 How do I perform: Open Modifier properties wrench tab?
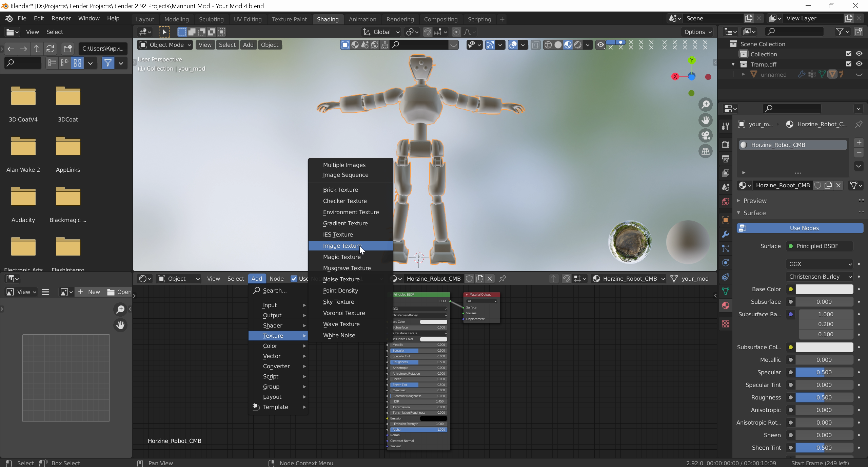726,234
